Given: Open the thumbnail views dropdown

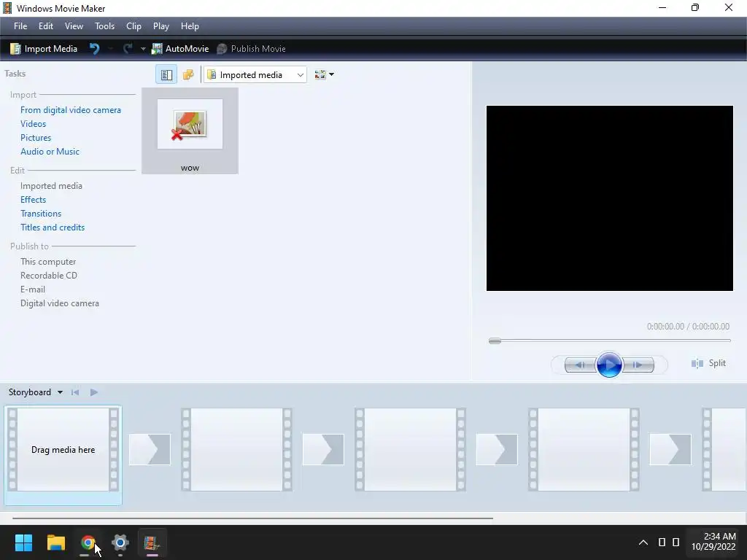Looking at the screenshot, I should (x=324, y=75).
